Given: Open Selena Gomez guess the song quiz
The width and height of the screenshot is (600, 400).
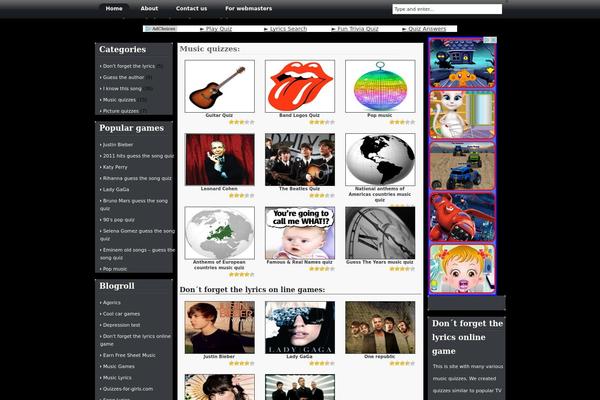Looking at the screenshot, I should point(137,235).
